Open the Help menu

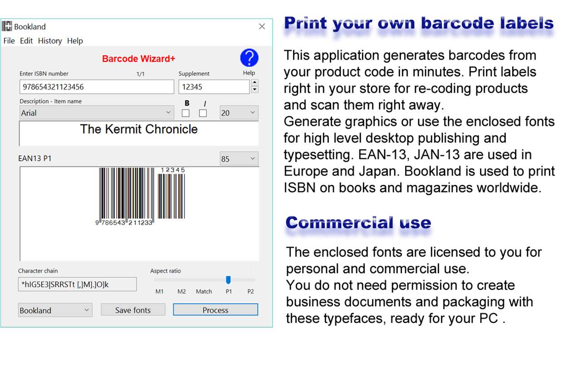click(x=75, y=41)
